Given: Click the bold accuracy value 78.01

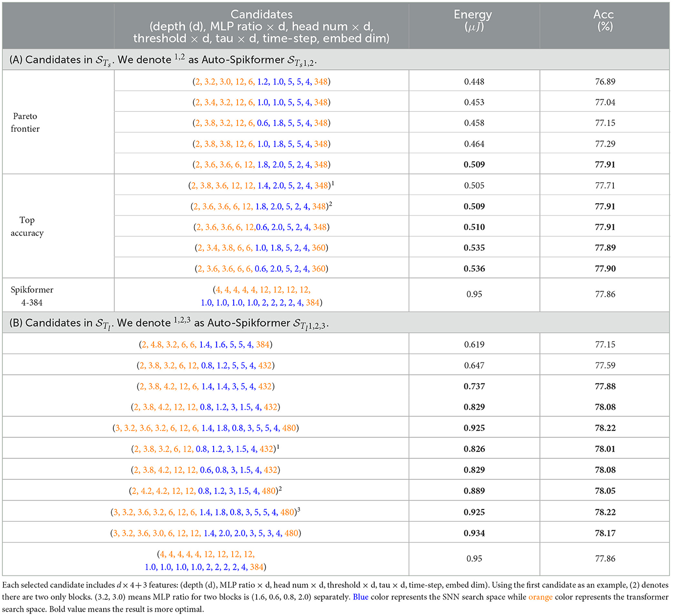Looking at the screenshot, I should (x=605, y=449).
